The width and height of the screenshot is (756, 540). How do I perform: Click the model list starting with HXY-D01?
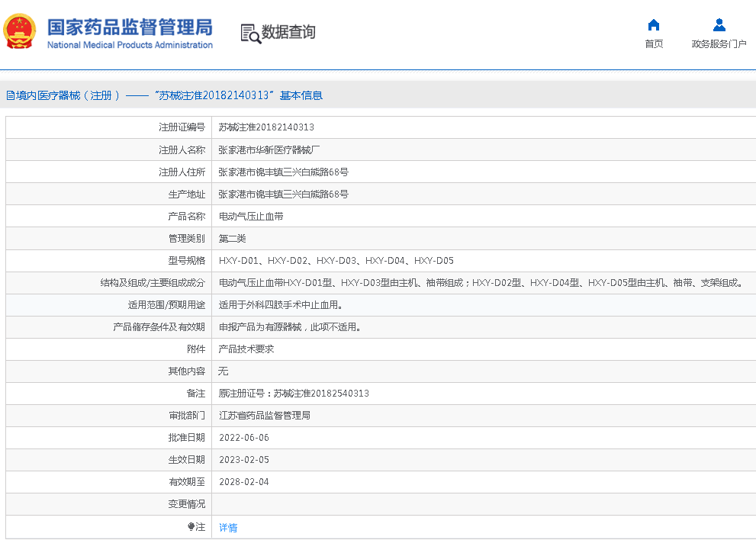coord(336,260)
